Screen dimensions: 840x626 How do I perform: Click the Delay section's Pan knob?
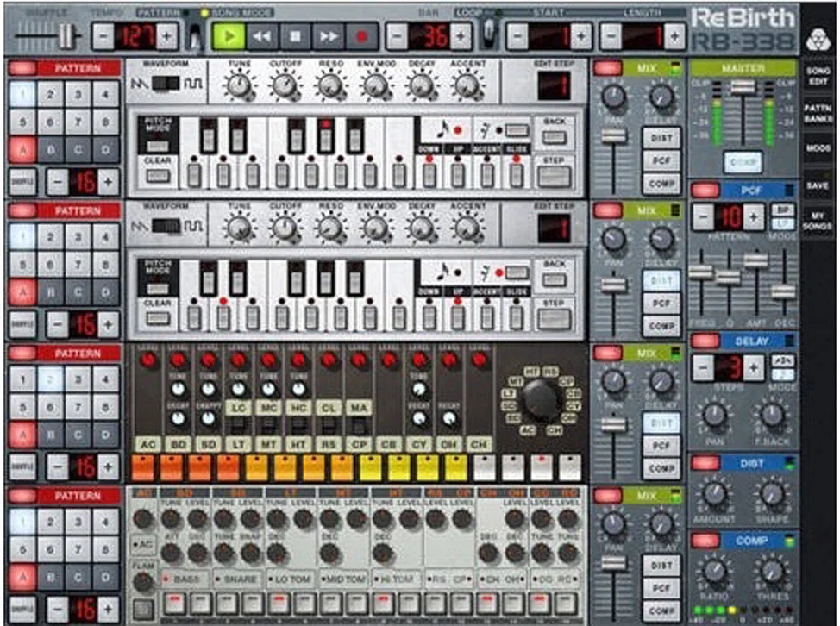pos(714,415)
